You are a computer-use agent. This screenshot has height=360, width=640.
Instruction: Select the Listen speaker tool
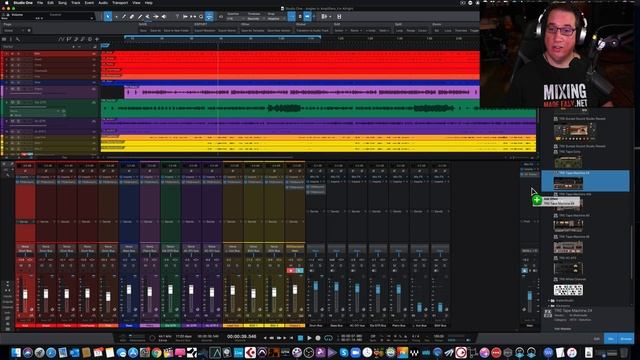[x=164, y=17]
